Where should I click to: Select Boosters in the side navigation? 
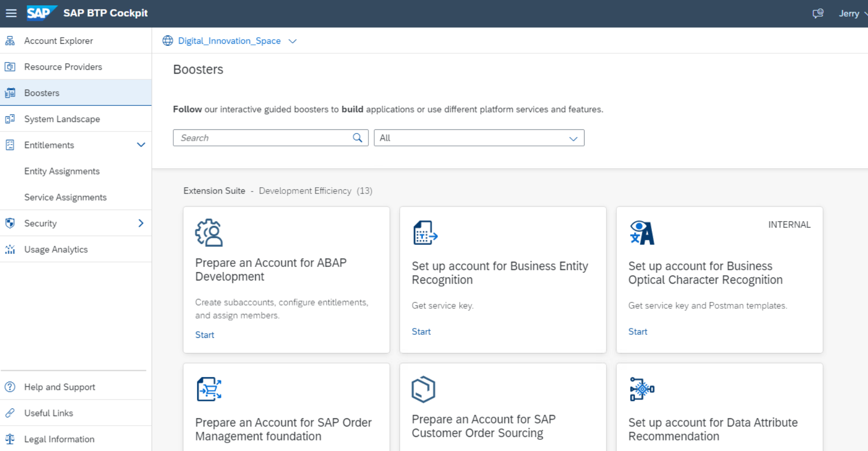(76, 93)
